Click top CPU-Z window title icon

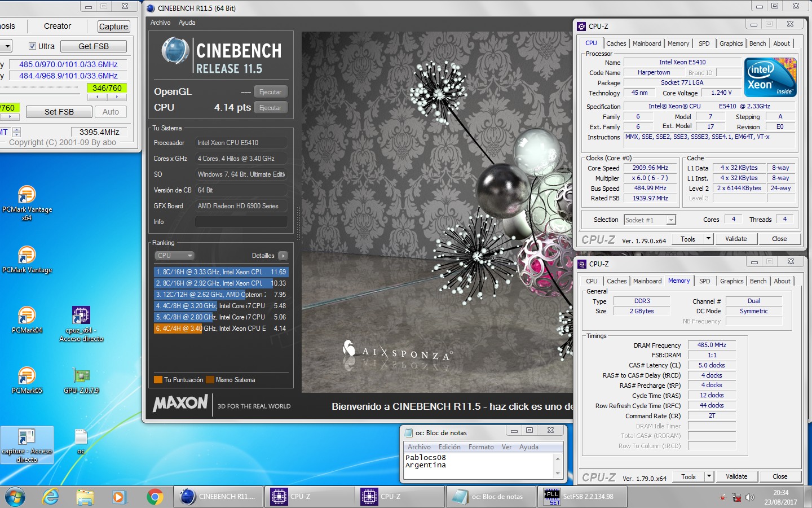[581, 26]
